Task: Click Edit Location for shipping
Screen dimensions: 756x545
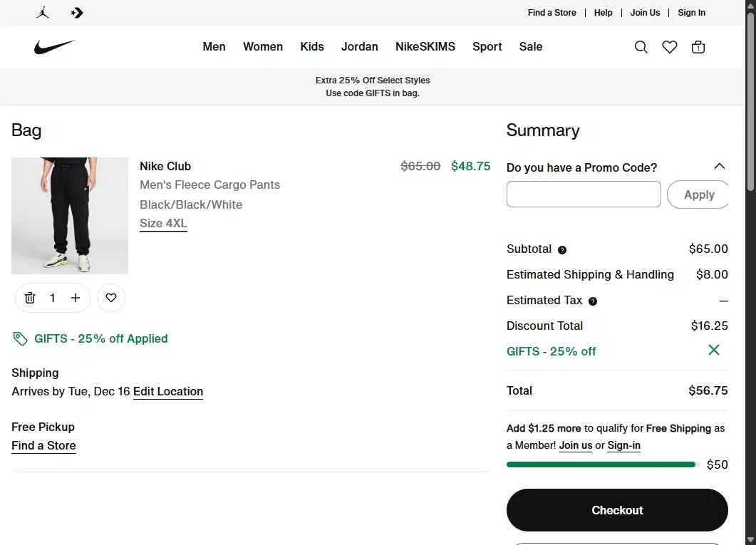Action: tap(168, 391)
